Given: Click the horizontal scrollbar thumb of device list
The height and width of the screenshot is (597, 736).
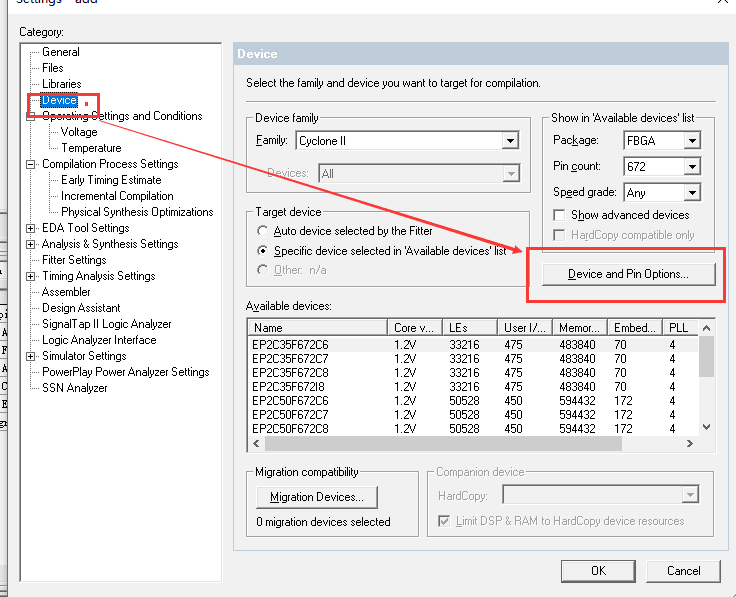Looking at the screenshot, I should 444,444.
